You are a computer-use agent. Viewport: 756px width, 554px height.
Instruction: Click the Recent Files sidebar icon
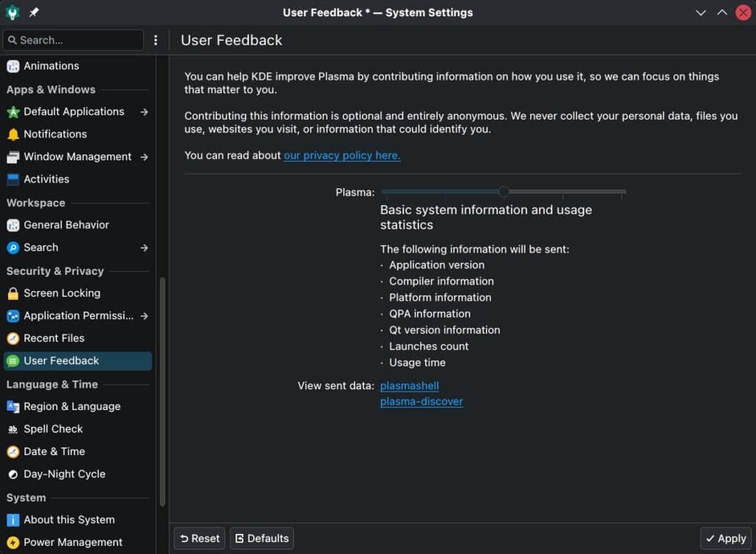13,338
